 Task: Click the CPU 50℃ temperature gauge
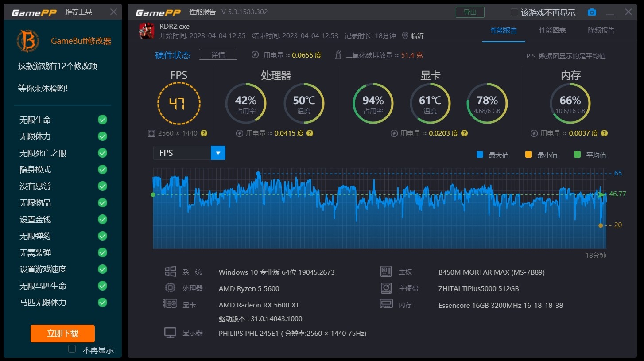(x=304, y=104)
